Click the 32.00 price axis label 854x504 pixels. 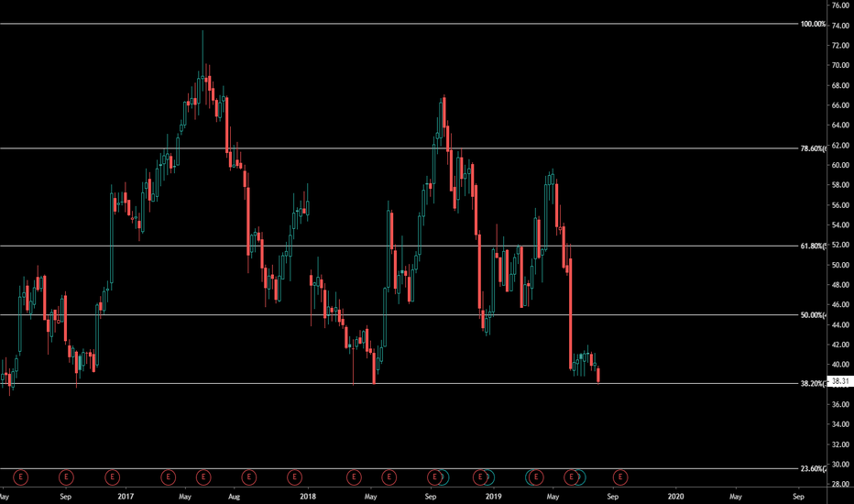point(840,444)
